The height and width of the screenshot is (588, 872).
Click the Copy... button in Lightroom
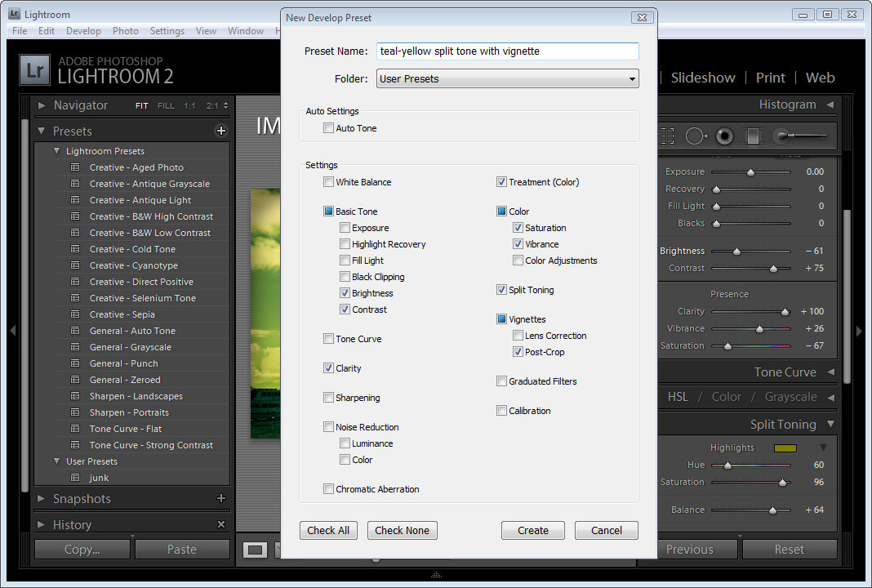(82, 549)
